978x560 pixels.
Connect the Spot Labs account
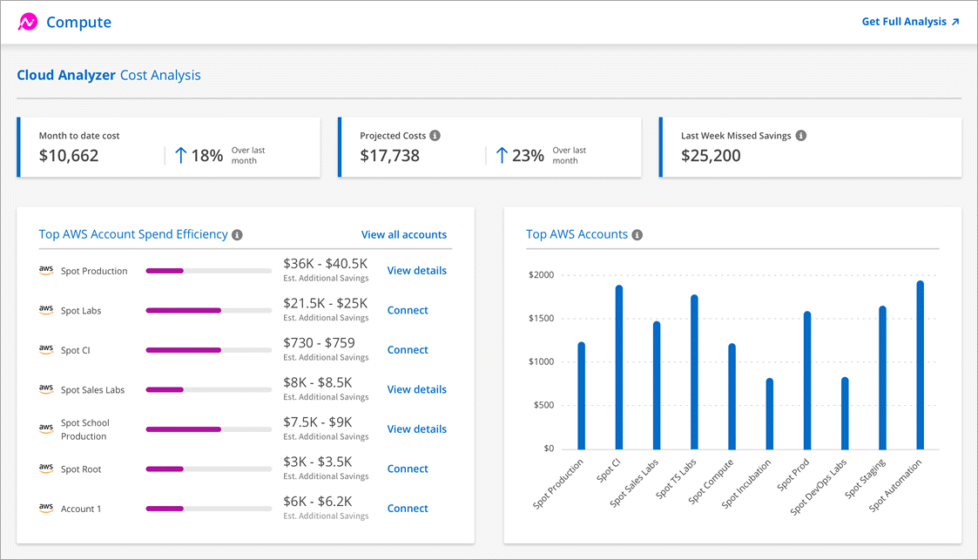408,310
